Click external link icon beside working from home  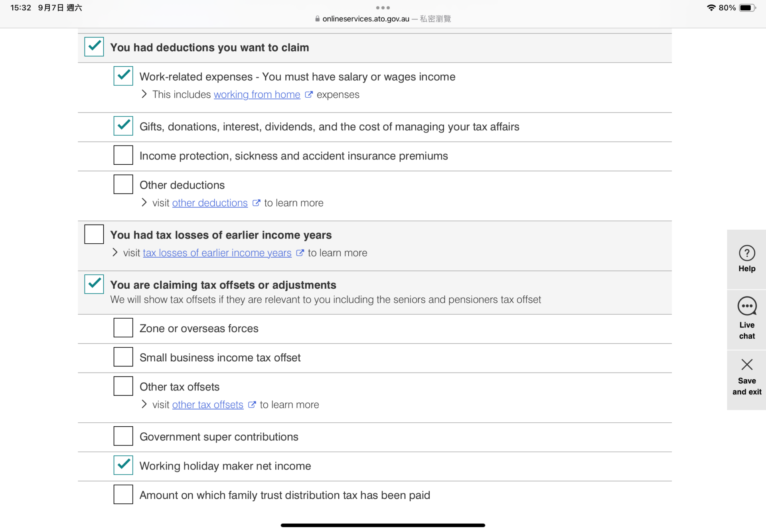click(308, 95)
